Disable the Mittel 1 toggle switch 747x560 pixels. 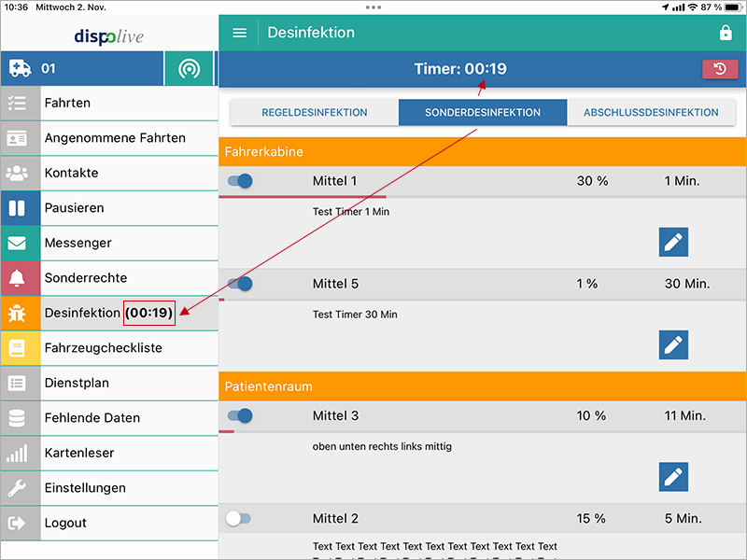tap(240, 181)
